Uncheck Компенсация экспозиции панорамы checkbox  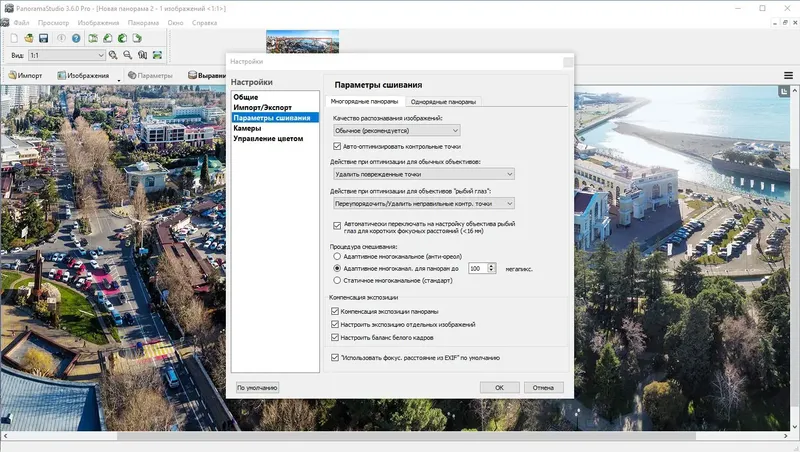pyautogui.click(x=335, y=311)
